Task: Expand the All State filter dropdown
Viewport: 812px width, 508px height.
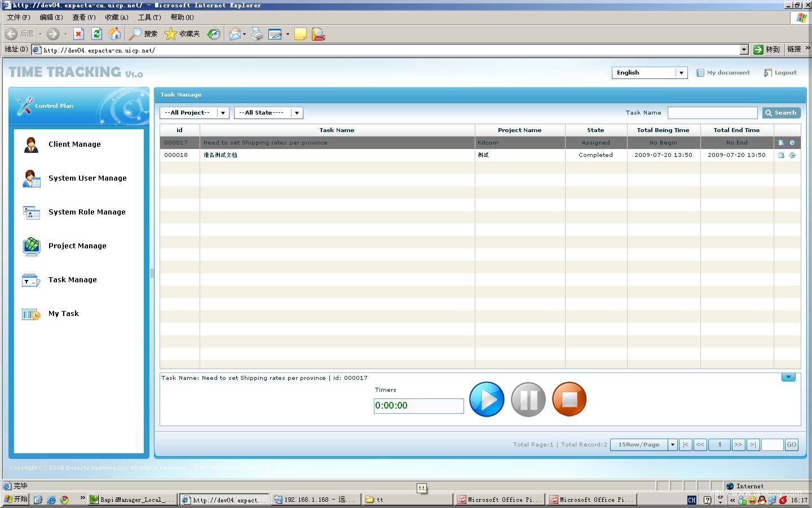Action: 297,113
